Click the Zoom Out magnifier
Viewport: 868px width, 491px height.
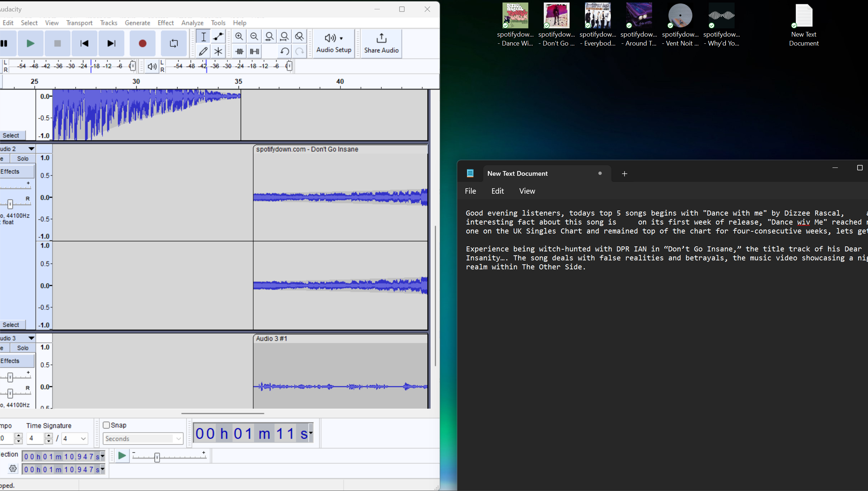click(x=254, y=37)
